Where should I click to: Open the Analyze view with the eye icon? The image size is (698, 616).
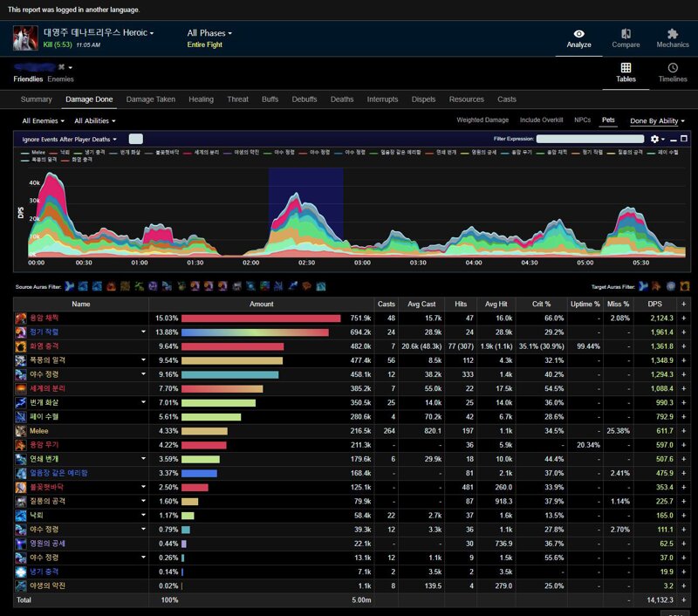pyautogui.click(x=578, y=38)
